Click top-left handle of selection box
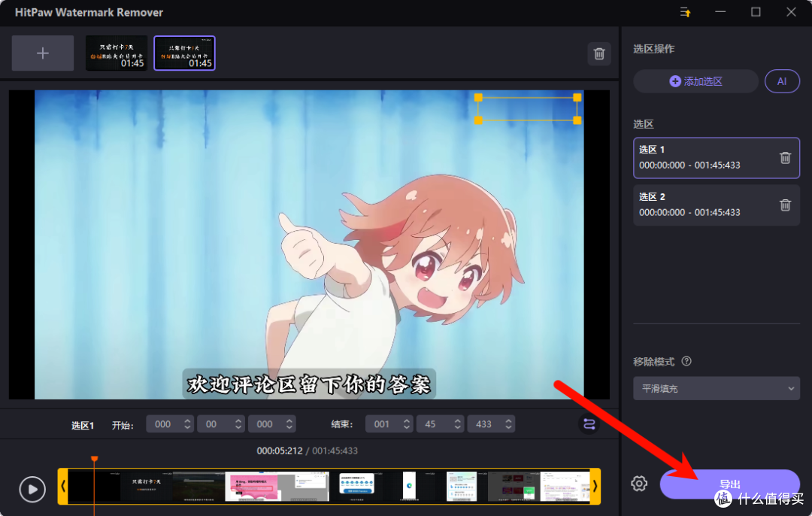The image size is (812, 516). pos(478,97)
